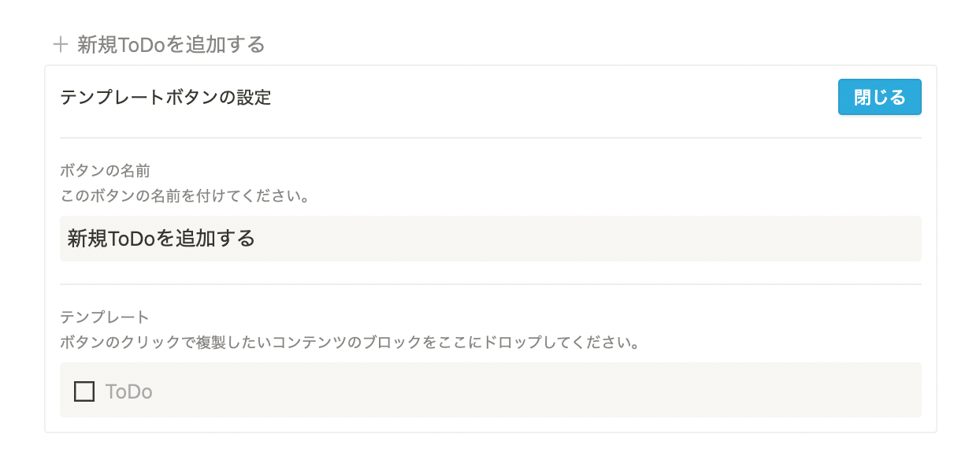Click the divider line above the テンプレート section
Image resolution: width=980 pixels, height=471 pixels.
point(490,284)
